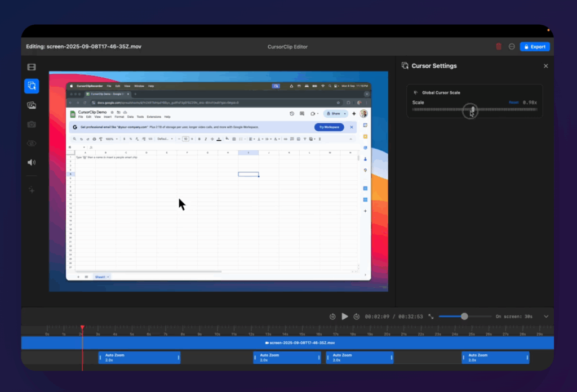This screenshot has height=392, width=577.
Task: Click the Cursor Settings panel icon
Action: tap(405, 66)
